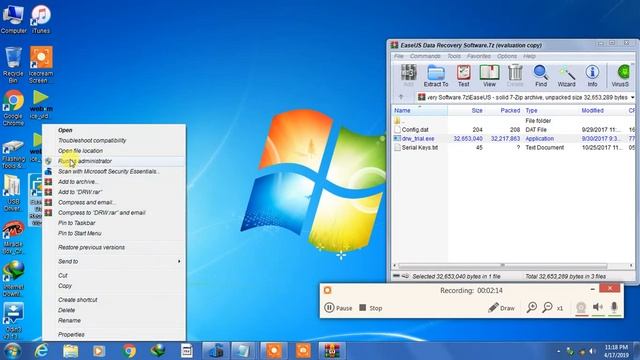The image size is (640, 360).
Task: Open the iTunes desktop shortcut
Action: (x=41, y=19)
